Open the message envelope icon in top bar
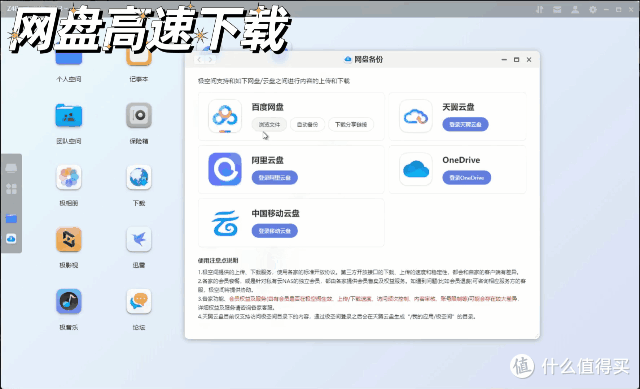This screenshot has width=640, height=389. pyautogui.click(x=557, y=9)
